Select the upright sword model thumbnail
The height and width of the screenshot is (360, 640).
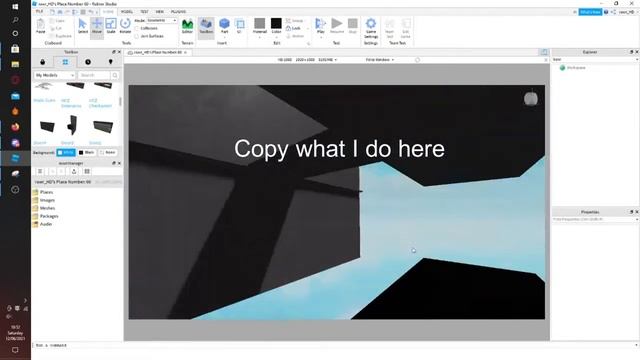pyautogui.click(x=72, y=125)
